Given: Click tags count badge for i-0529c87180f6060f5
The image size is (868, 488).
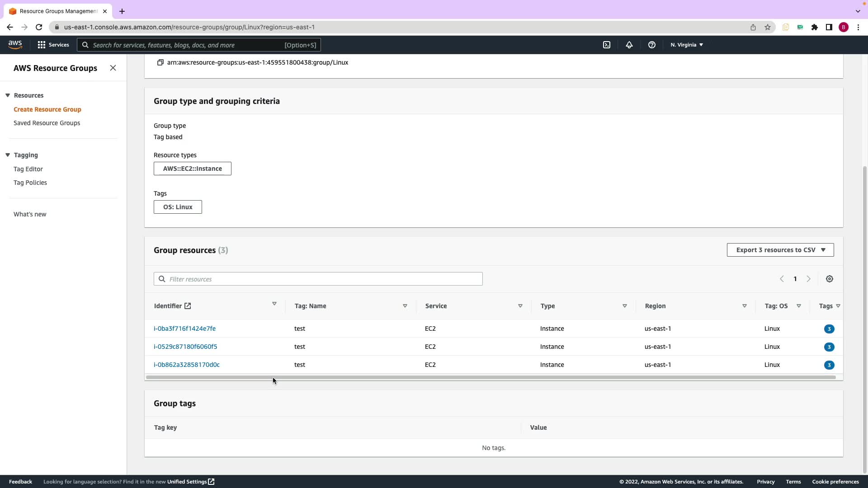Looking at the screenshot, I should (x=829, y=347).
